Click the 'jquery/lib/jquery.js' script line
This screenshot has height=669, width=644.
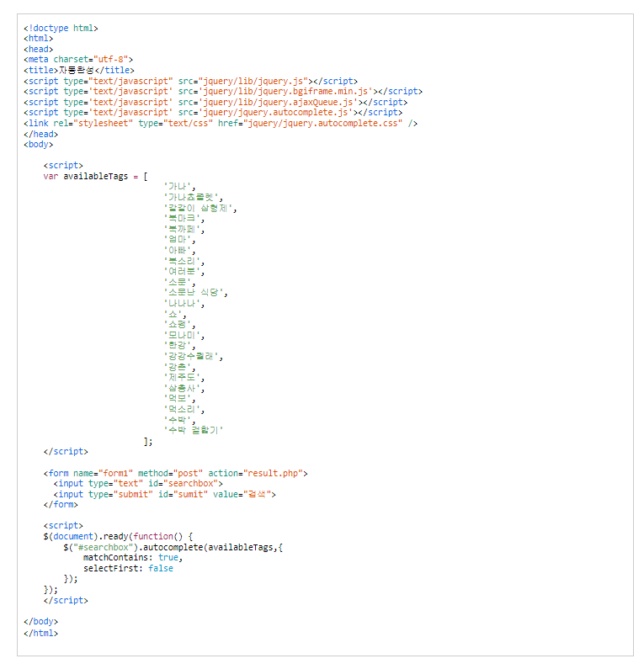[x=190, y=81]
